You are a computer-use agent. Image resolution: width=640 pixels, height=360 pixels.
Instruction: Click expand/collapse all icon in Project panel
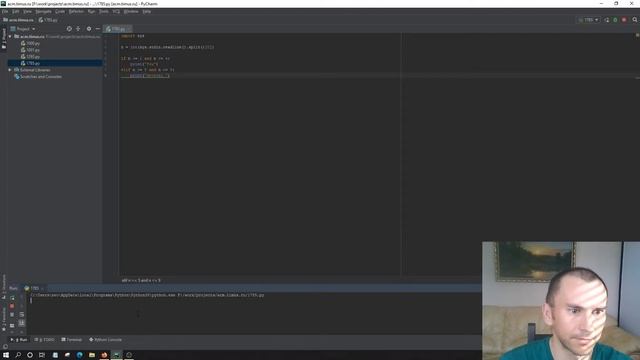tap(78, 29)
